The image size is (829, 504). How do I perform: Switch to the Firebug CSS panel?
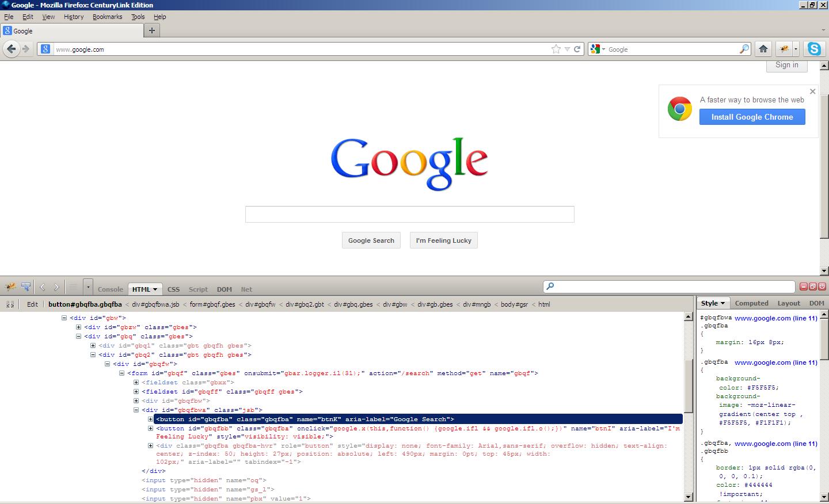click(x=173, y=289)
